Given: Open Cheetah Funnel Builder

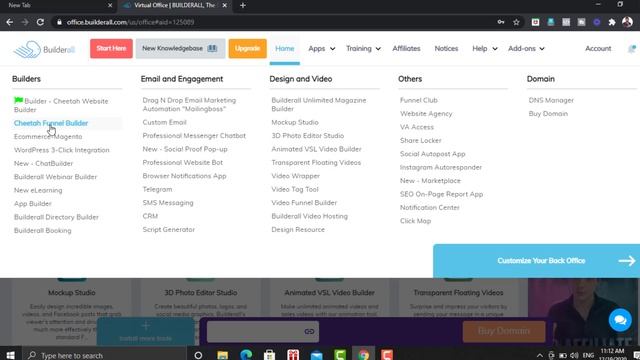Looking at the screenshot, I should point(51,123).
